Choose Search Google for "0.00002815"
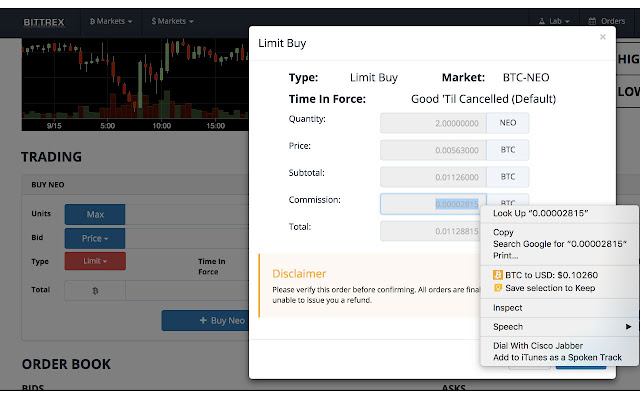 [x=559, y=244]
